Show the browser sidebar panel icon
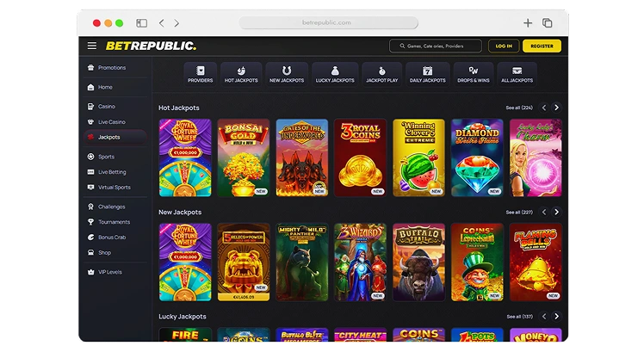Image resolution: width=644 pixels, height=358 pixels. pos(142,23)
